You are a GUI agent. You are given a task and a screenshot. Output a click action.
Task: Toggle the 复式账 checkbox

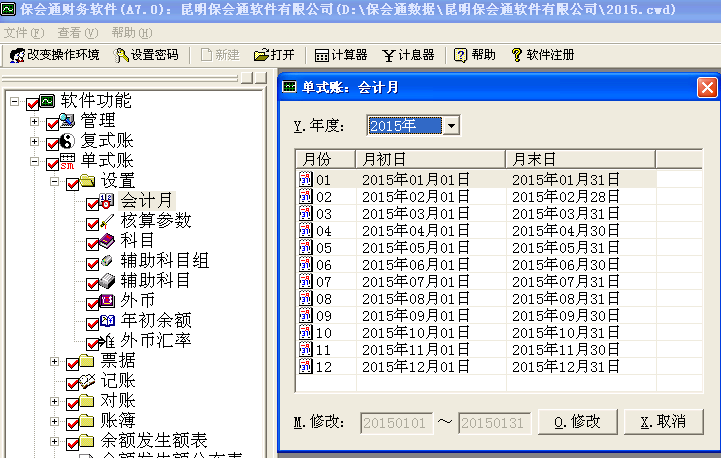pos(52,144)
